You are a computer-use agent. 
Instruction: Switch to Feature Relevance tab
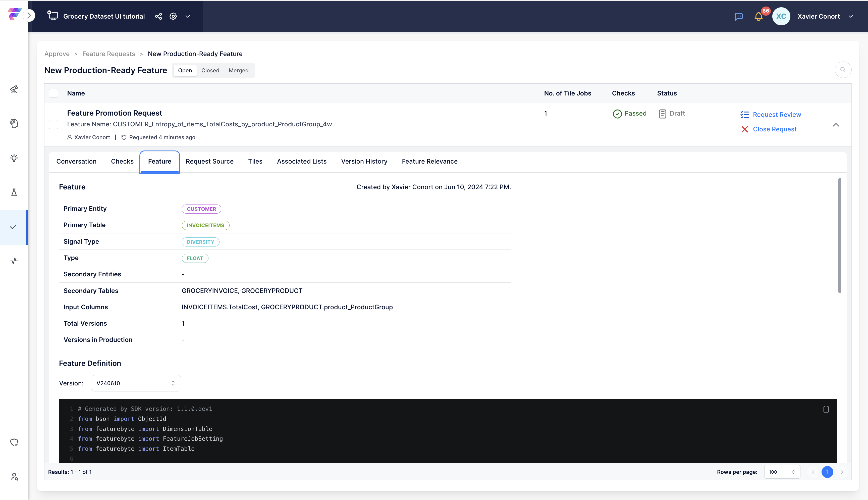[430, 161]
